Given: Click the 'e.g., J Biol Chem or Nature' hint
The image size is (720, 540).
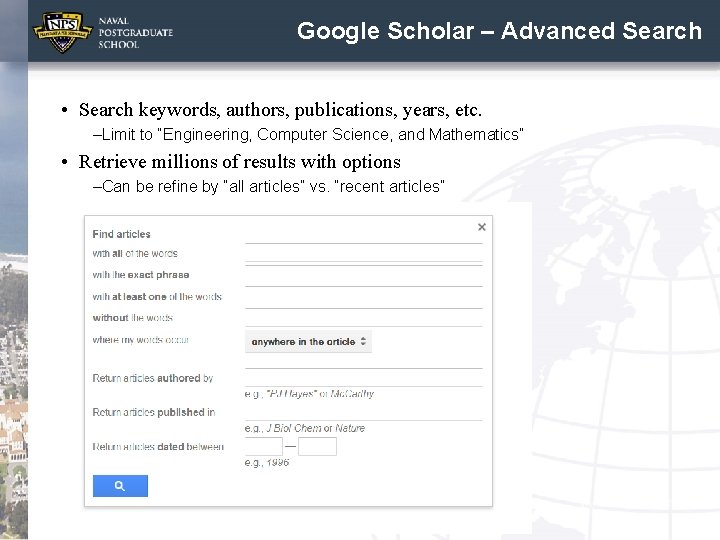Looking at the screenshot, I should tap(305, 428).
